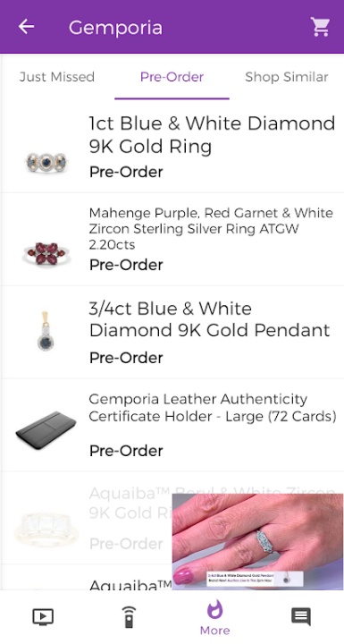Select the More flame icon
Screen dimensions: 344x644
pyautogui.click(x=214, y=617)
